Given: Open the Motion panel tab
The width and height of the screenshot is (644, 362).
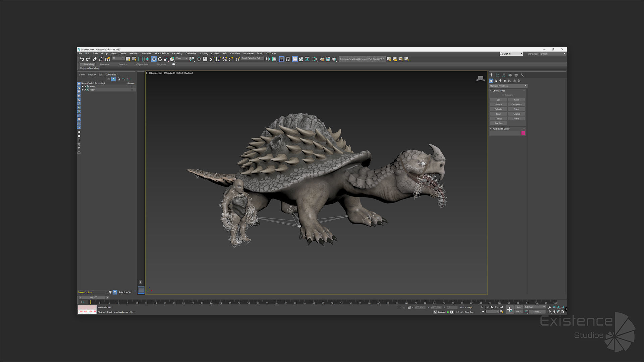Looking at the screenshot, I should point(510,75).
